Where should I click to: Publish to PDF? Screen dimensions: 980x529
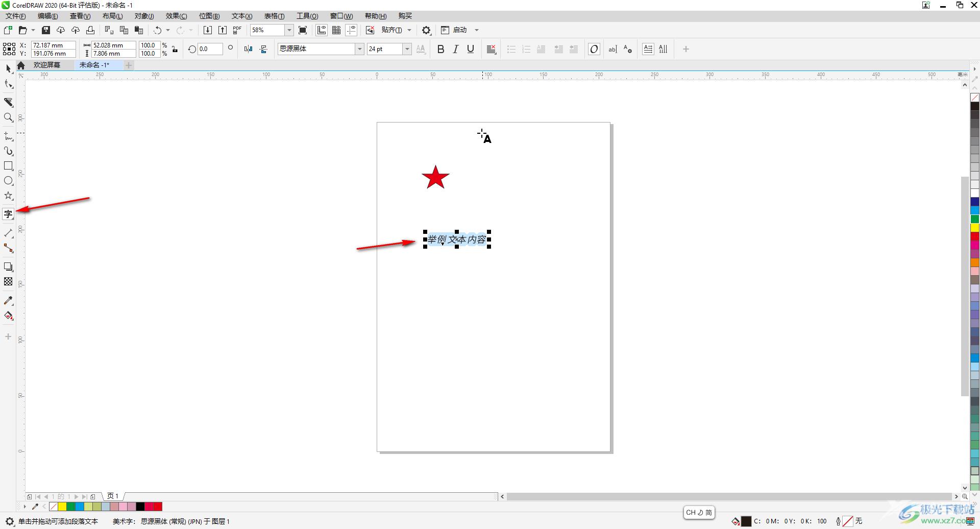pos(237,30)
